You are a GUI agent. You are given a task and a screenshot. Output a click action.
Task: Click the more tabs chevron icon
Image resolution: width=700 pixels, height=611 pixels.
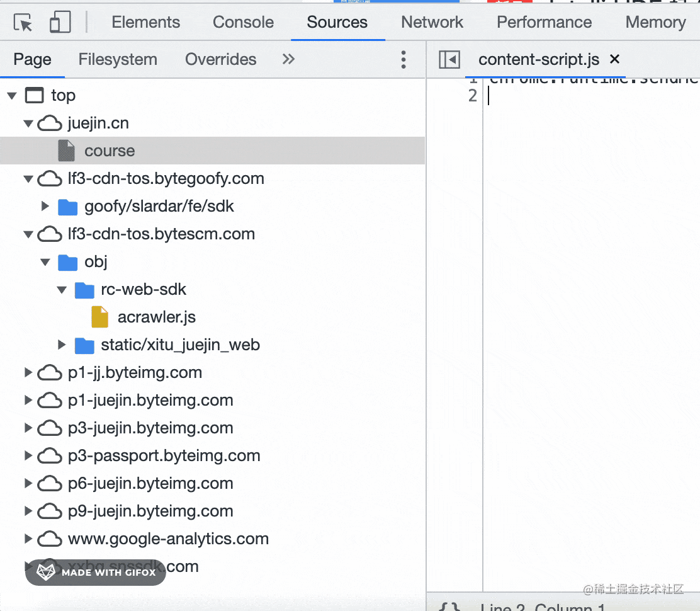coord(288,59)
